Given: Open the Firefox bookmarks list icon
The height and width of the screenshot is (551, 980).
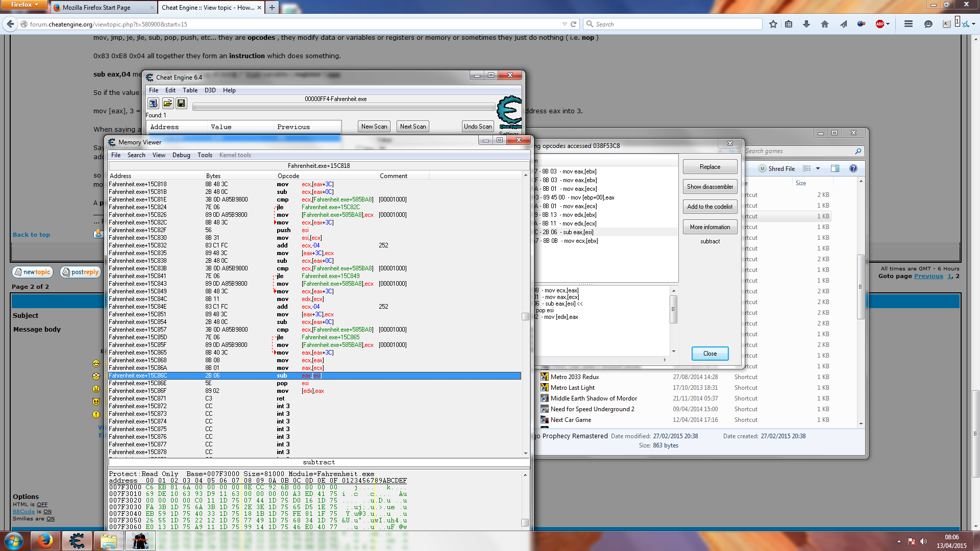Looking at the screenshot, I should point(789,24).
